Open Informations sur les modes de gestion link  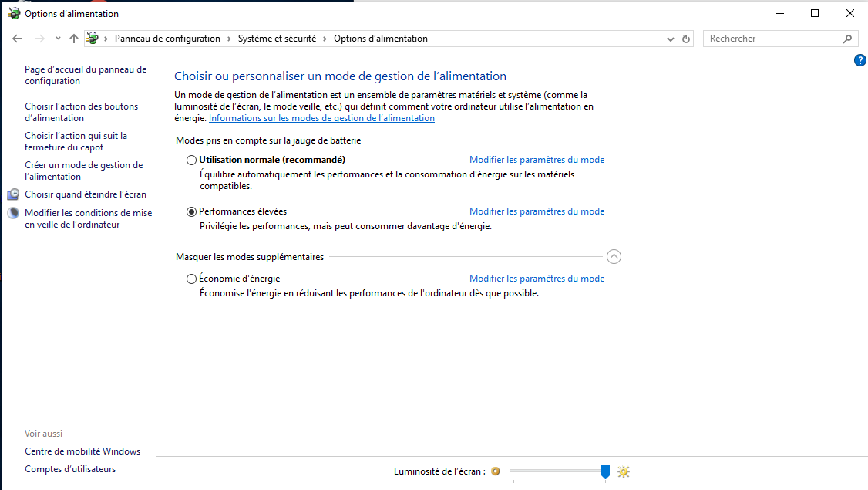tap(321, 118)
